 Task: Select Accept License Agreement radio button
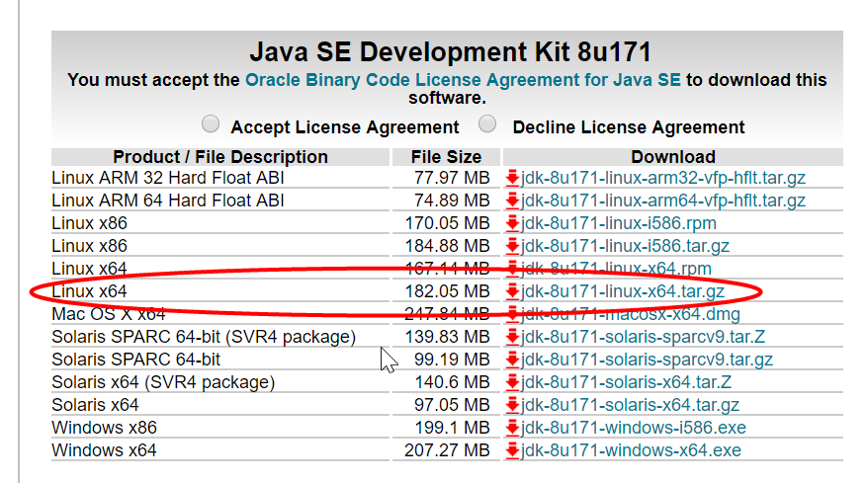[211, 123]
